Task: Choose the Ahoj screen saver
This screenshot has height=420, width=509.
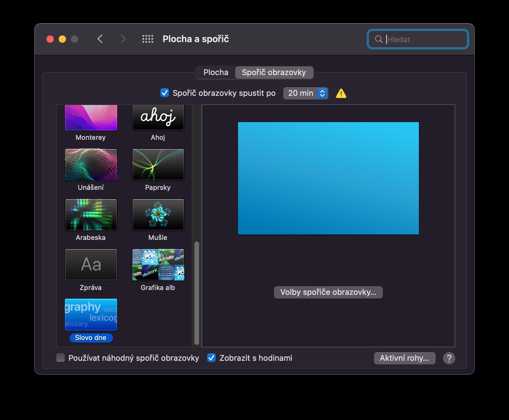Action: coord(158,118)
